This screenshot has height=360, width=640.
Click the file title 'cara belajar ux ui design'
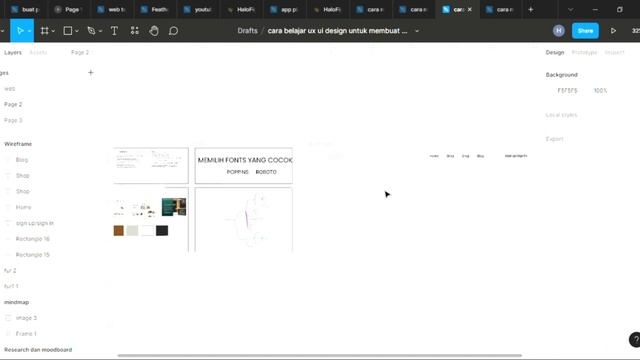[x=337, y=31]
